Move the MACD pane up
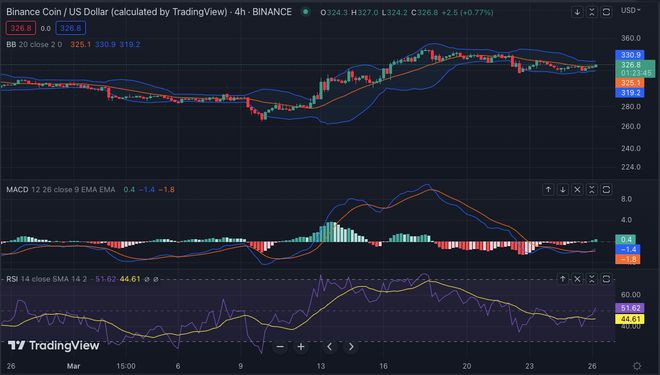This screenshot has width=660, height=375. point(548,190)
